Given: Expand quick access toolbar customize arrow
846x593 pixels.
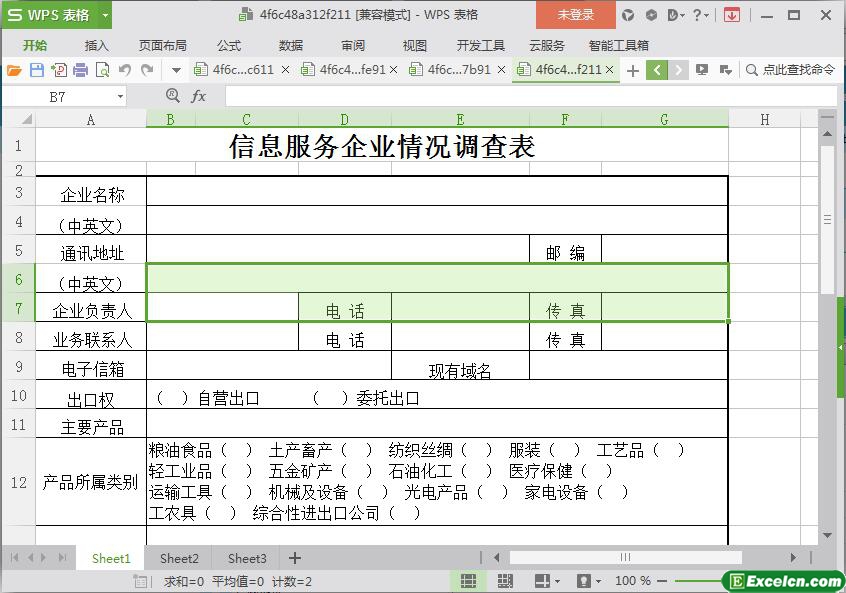Looking at the screenshot, I should pos(176,70).
